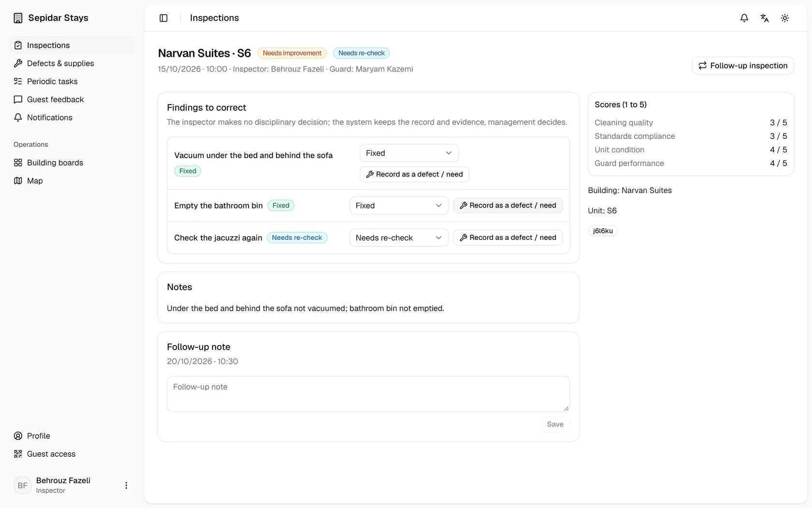This screenshot has height=508, width=812.
Task: Click the Inspections clipboard icon in sidebar
Action: coord(18,45)
